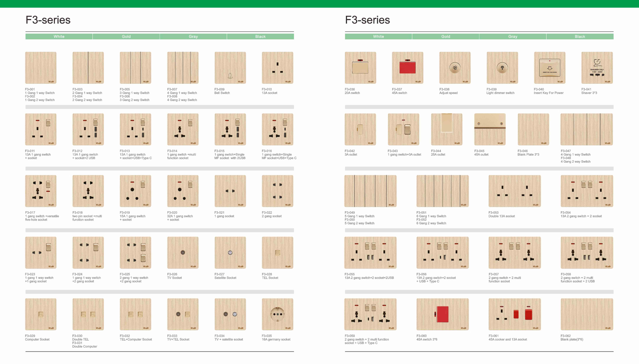Select the Gray tab on the left catalog page
This screenshot has width=639, height=364.
193,37
